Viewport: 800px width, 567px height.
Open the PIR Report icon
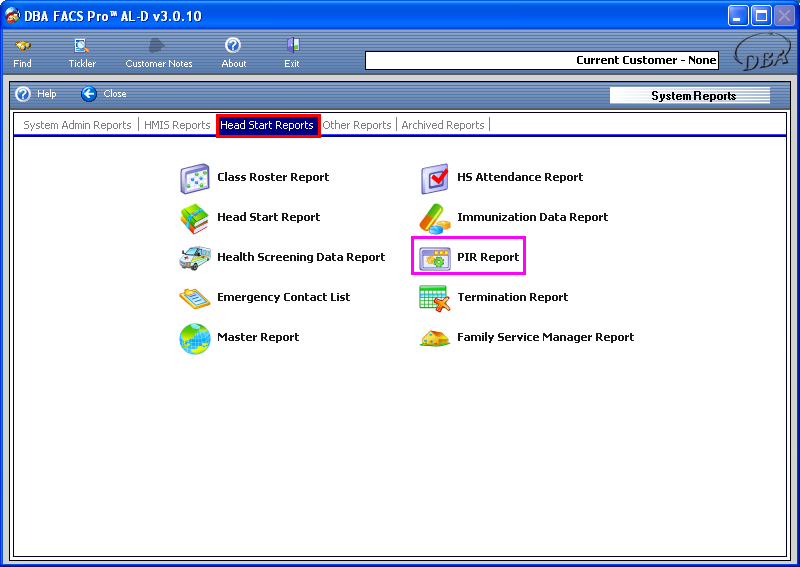pyautogui.click(x=435, y=258)
